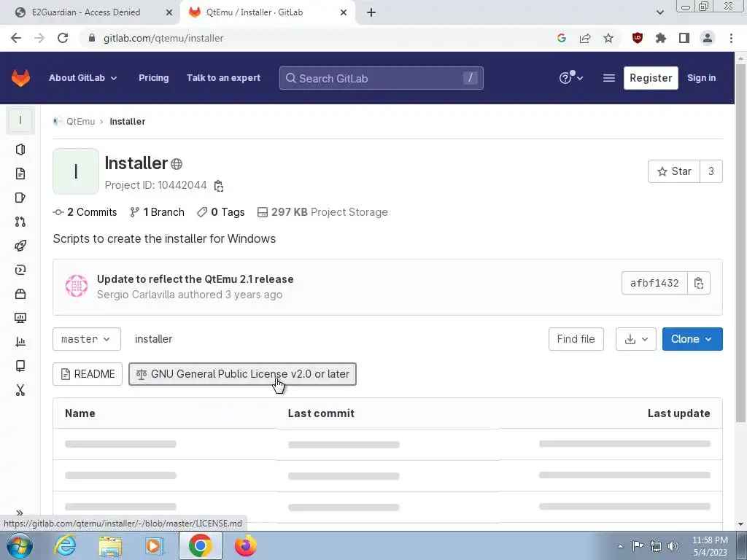747x560 pixels.
Task: Open Talk to an expert link
Action: (x=223, y=78)
